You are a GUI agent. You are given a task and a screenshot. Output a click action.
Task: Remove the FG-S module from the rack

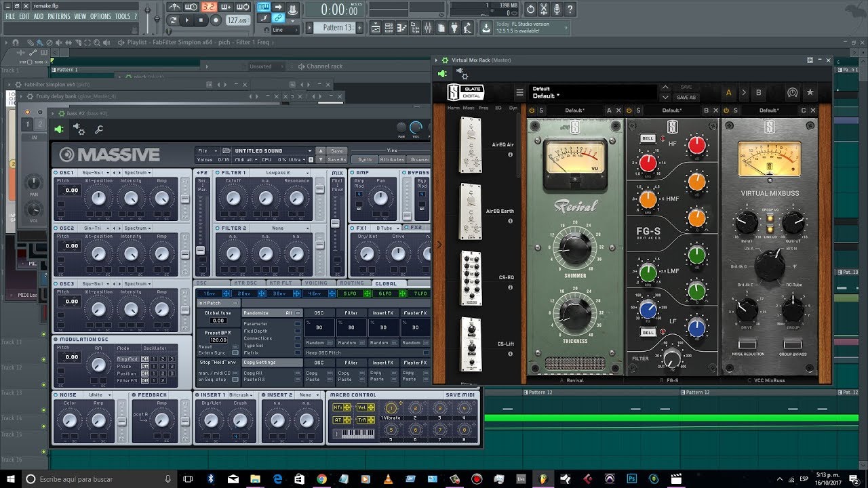[715, 110]
